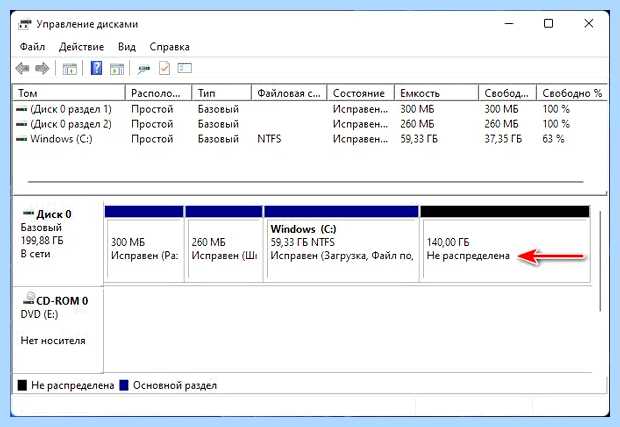Click the CD-ROM 0 drive icon

(x=29, y=299)
